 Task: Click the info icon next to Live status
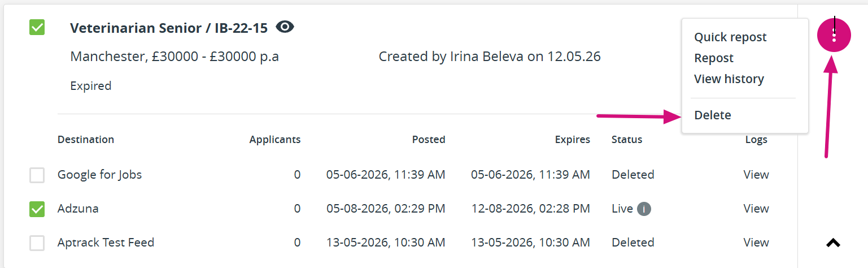(644, 209)
